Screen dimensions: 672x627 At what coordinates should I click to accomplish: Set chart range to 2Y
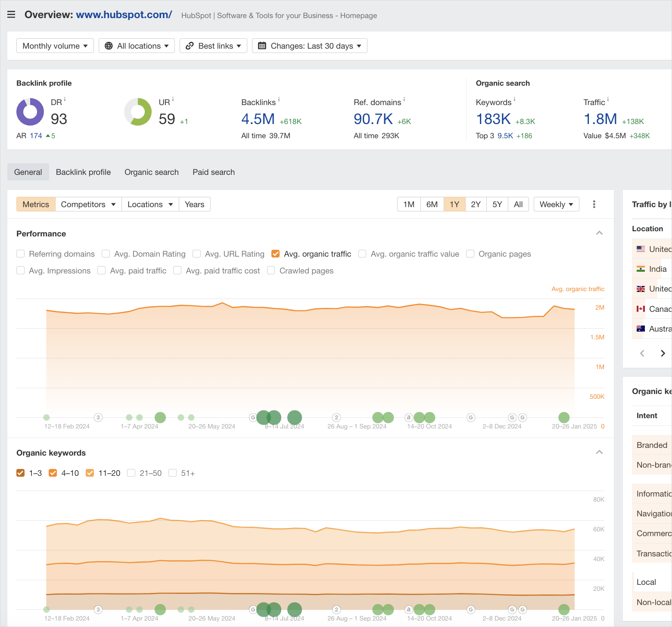(476, 204)
